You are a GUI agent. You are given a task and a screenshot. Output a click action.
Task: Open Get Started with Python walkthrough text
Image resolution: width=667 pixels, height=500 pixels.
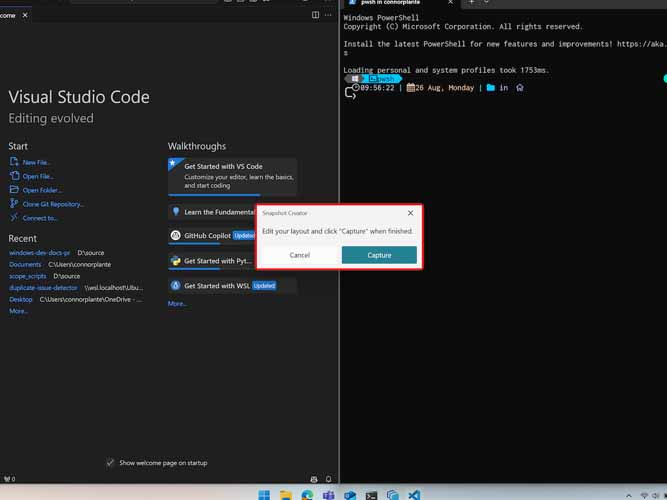click(218, 261)
